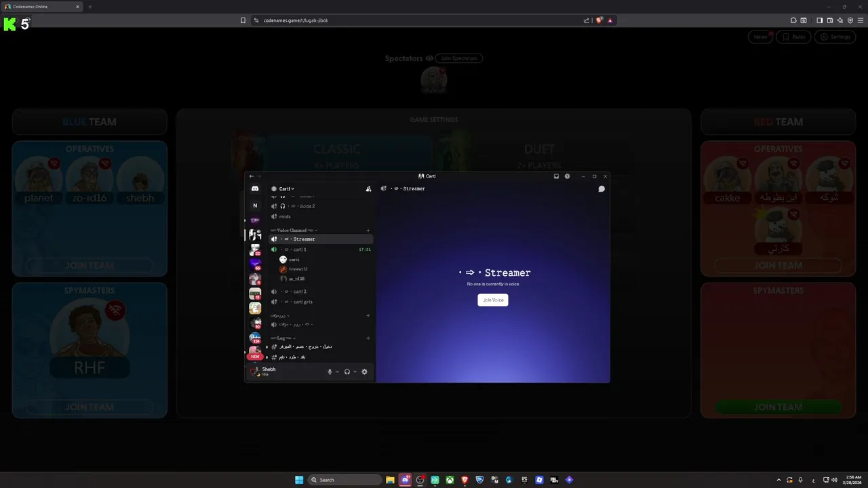This screenshot has width=868, height=488.
Task: Select the server icon with badge 22
Action: (x=255, y=250)
